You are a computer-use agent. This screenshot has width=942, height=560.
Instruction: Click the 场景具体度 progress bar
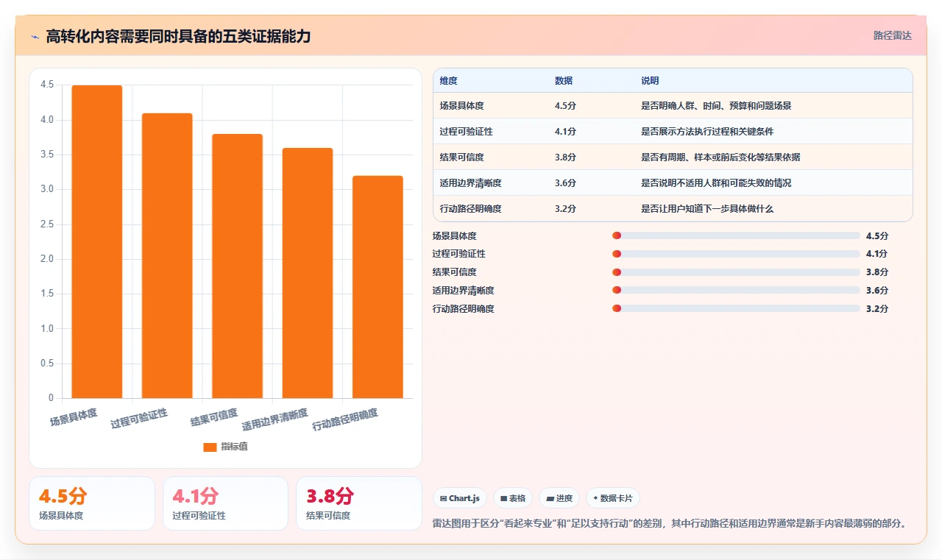tap(736, 235)
